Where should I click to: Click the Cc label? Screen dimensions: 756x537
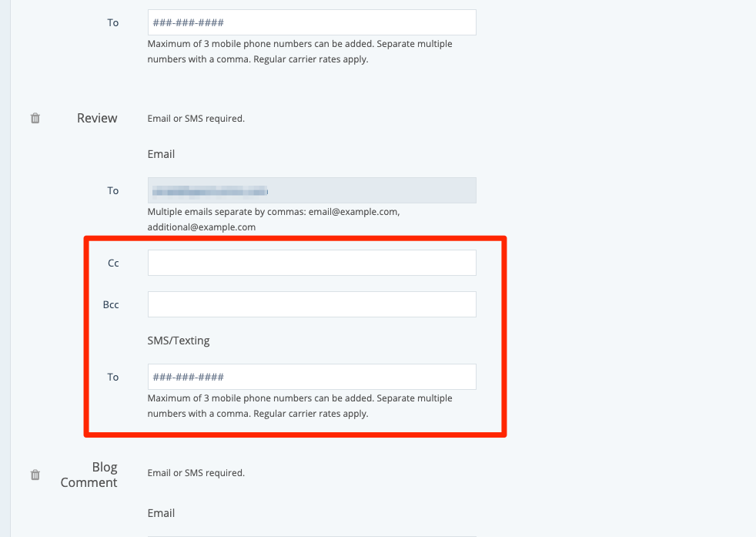pos(113,263)
